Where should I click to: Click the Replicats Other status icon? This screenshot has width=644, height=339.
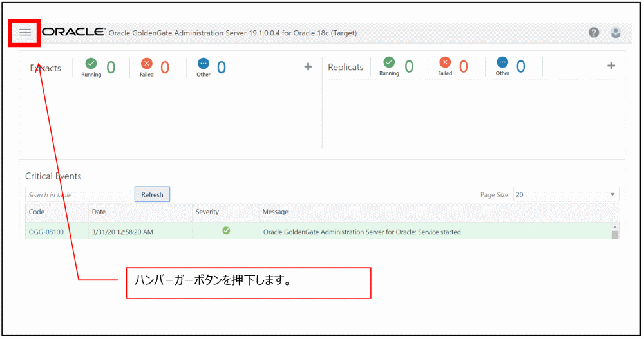[x=502, y=62]
